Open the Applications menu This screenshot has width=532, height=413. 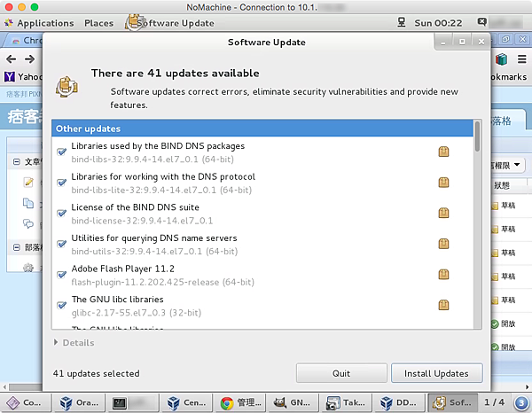[39, 23]
